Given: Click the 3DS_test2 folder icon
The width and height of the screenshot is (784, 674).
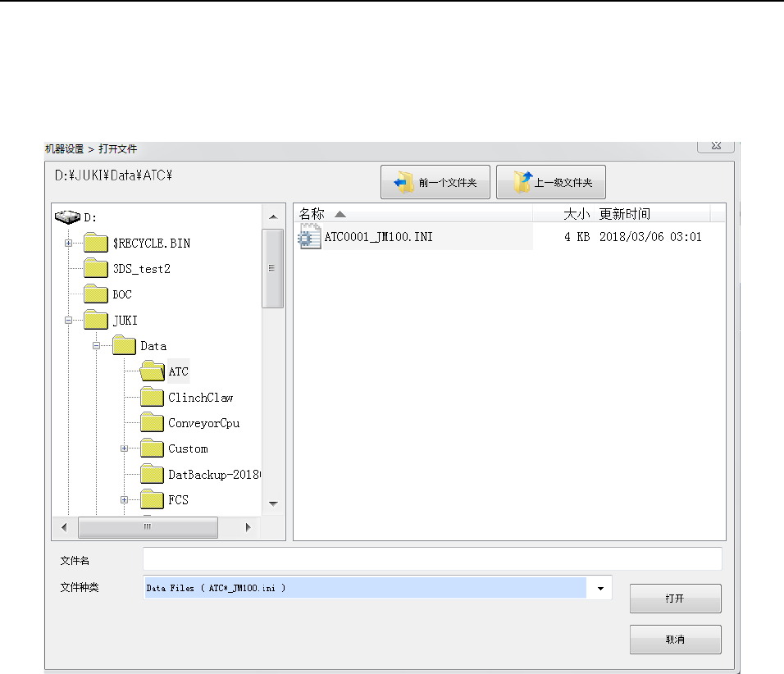Looking at the screenshot, I should coord(96,268).
